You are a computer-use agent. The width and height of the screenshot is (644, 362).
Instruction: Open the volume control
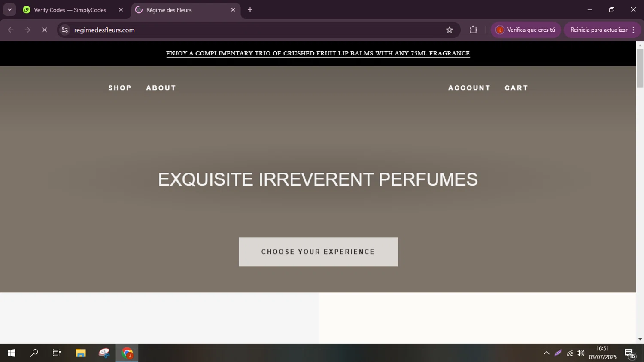pos(580,353)
